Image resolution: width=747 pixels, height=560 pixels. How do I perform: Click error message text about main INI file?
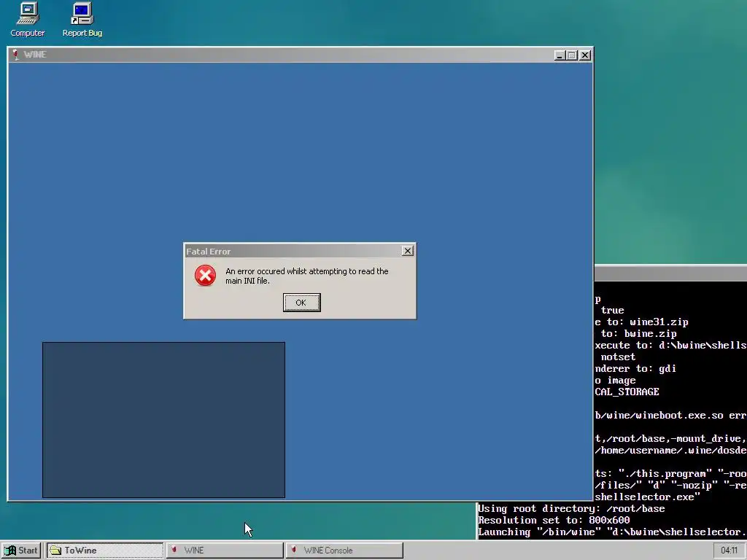307,276
